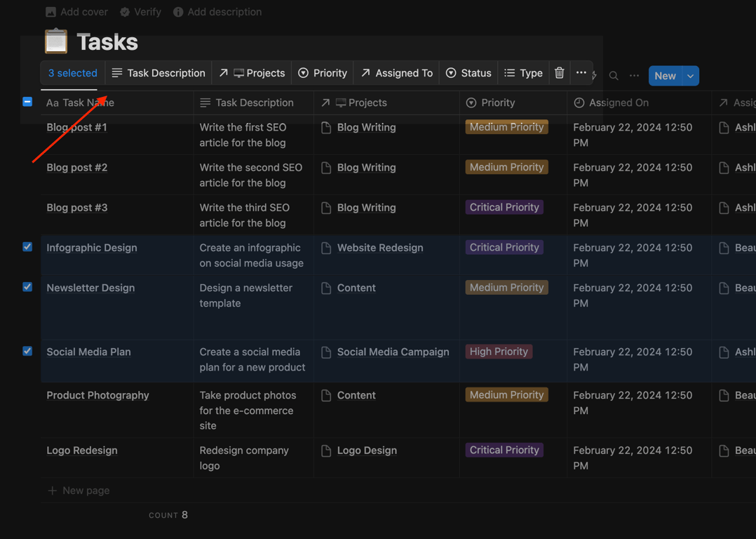
Task: Click the search magnifier icon
Action: point(614,76)
